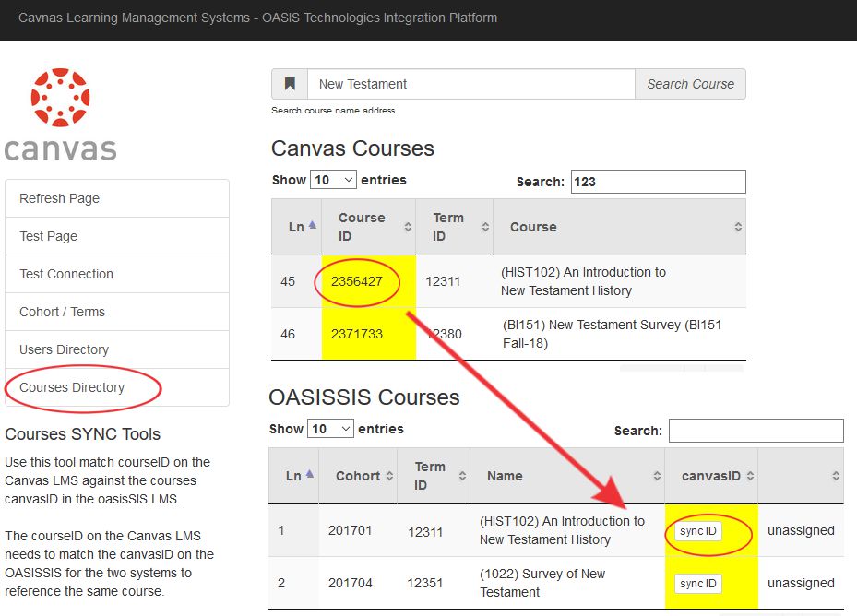Click Ln 46 cell in Canvas Courses

point(296,334)
